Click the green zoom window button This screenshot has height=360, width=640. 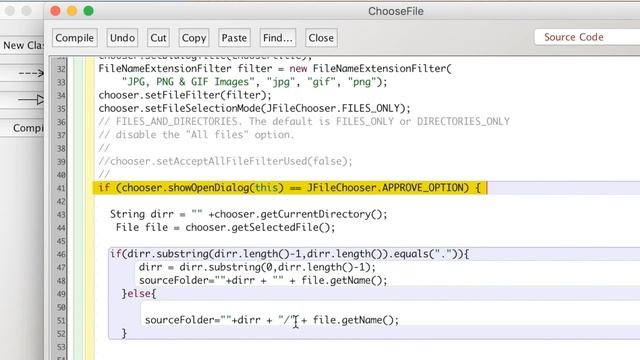(89, 11)
